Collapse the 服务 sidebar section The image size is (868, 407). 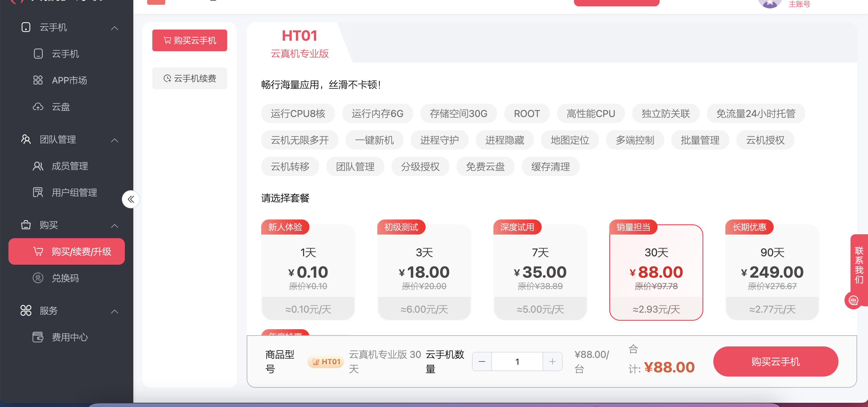pos(115,311)
